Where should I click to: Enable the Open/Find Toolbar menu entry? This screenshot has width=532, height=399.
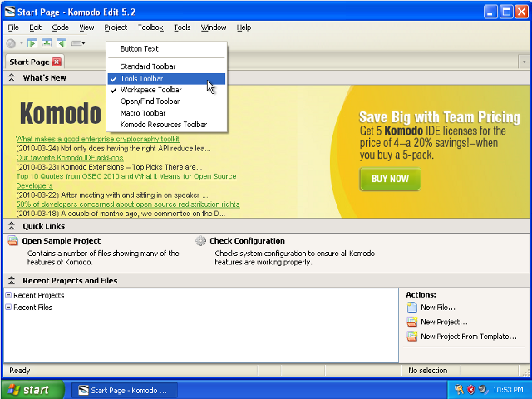[166, 101]
